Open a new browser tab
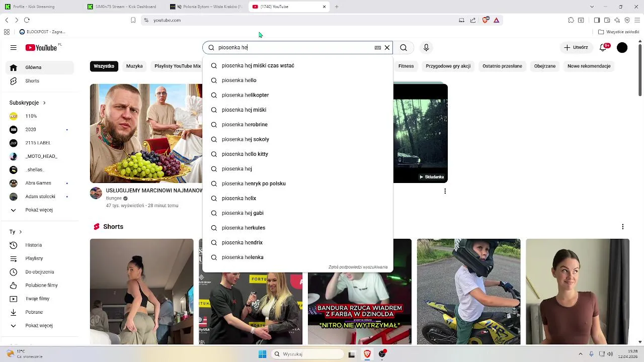This screenshot has height=362, width=644. 337,7
